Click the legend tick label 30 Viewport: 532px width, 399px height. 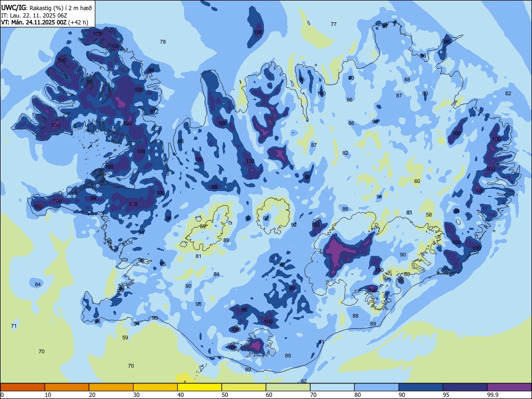point(136,395)
